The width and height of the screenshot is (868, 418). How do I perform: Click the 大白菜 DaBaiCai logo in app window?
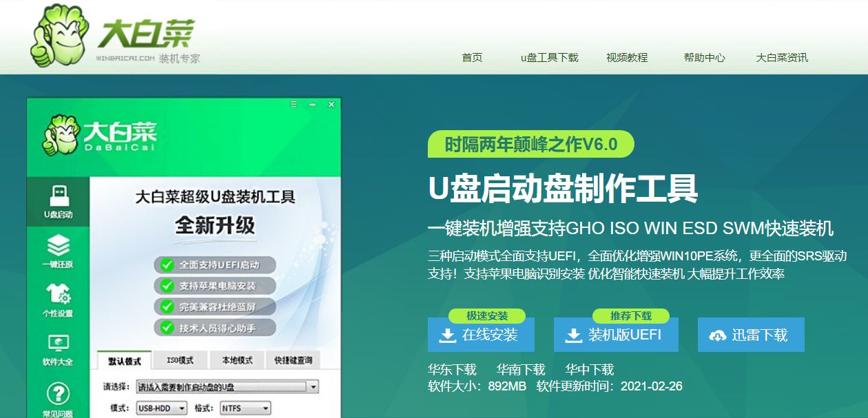(100, 135)
